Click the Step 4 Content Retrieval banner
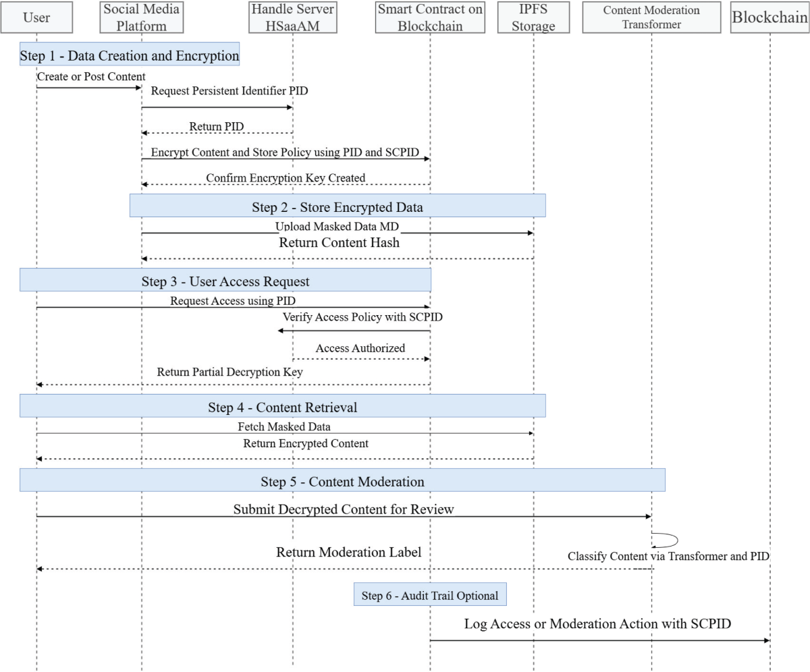 (x=282, y=405)
